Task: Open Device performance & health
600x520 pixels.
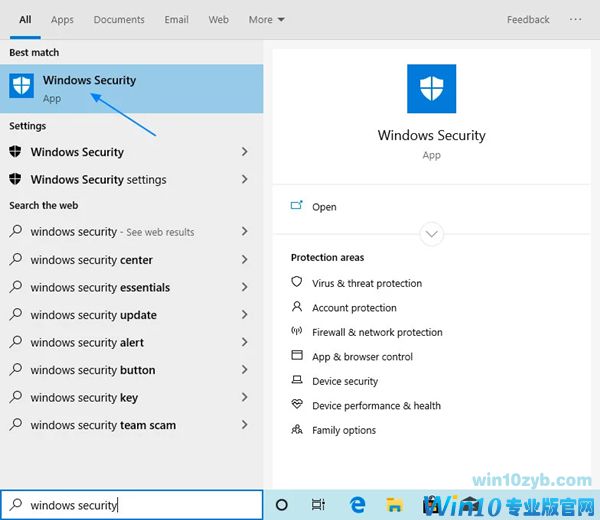Action: [x=377, y=406]
